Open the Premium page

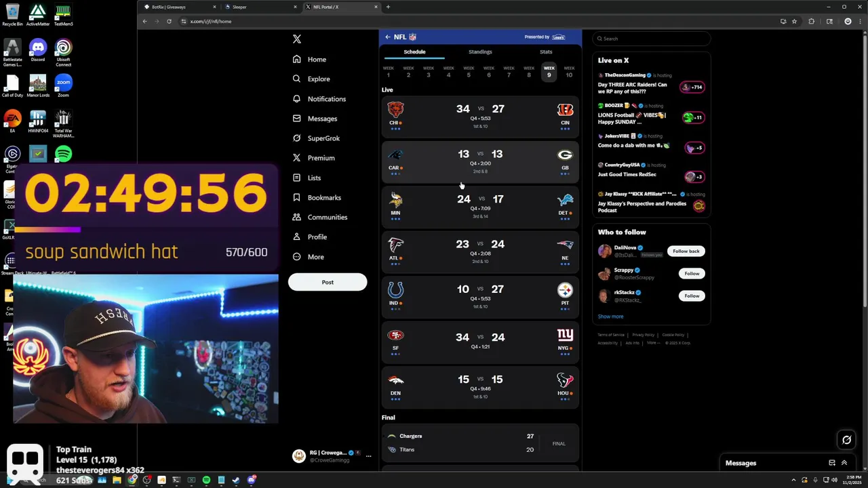(x=313, y=158)
